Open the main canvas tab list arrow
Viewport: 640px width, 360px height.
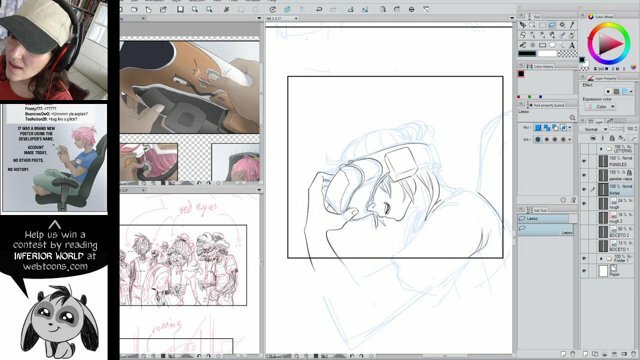512,18
